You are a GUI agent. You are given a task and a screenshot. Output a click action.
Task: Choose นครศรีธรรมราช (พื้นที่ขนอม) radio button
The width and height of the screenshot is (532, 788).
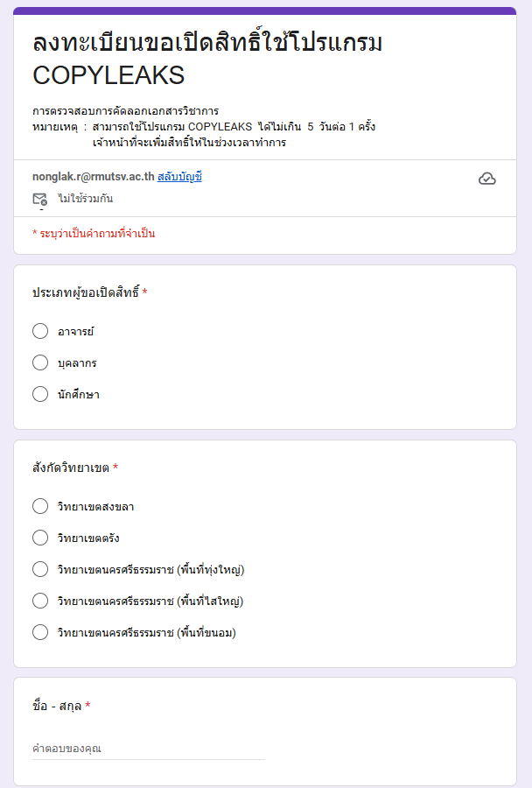click(40, 632)
